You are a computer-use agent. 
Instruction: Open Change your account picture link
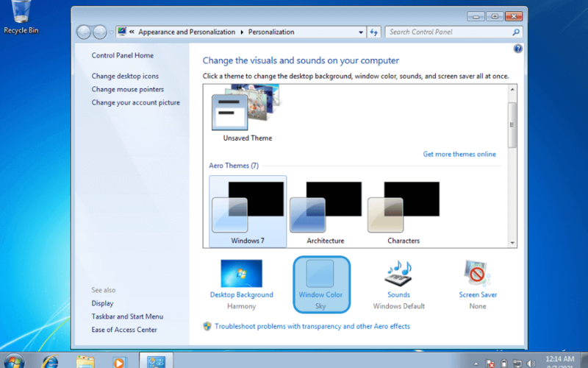tap(136, 102)
